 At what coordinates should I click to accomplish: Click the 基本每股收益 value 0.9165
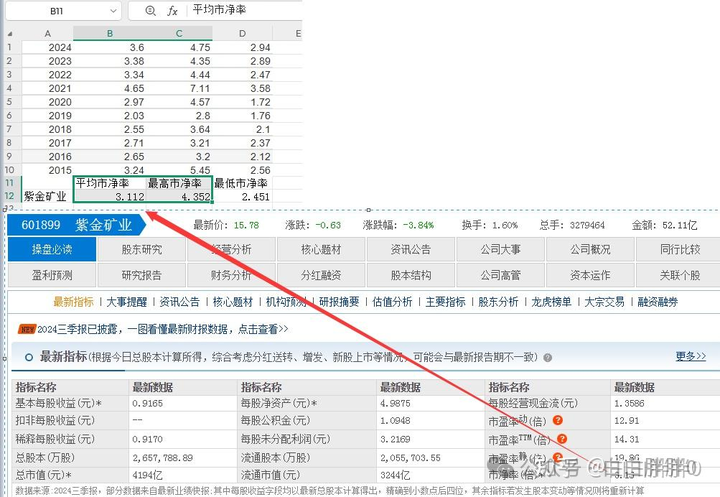[147, 403]
